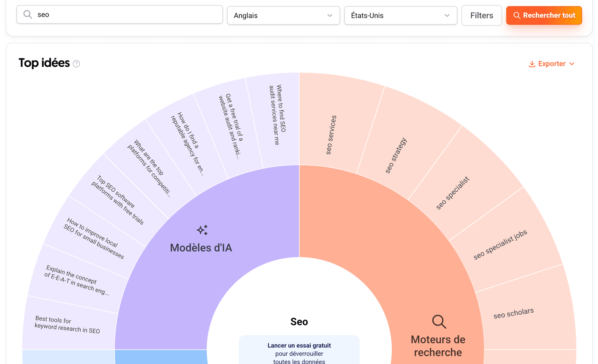Image resolution: width=598 pixels, height=364 pixels.
Task: Click the Rechercher tout button
Action: (x=544, y=15)
